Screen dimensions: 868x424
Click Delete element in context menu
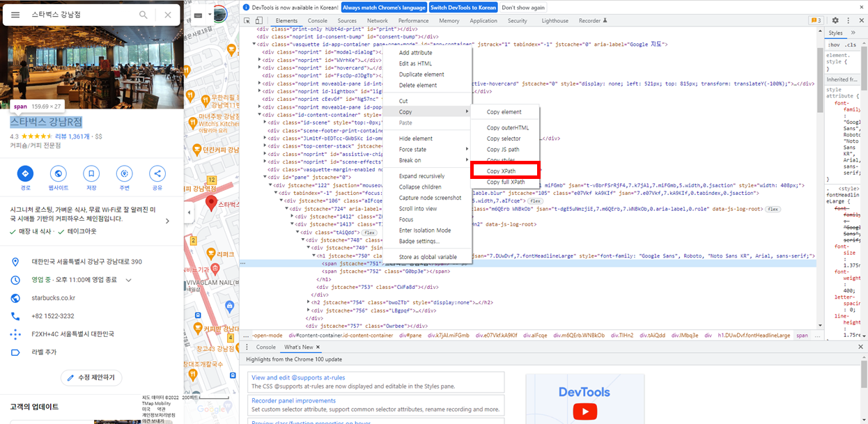[418, 85]
